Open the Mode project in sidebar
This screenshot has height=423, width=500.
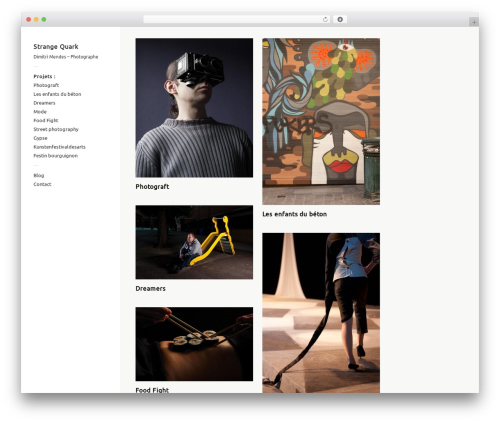click(x=40, y=112)
